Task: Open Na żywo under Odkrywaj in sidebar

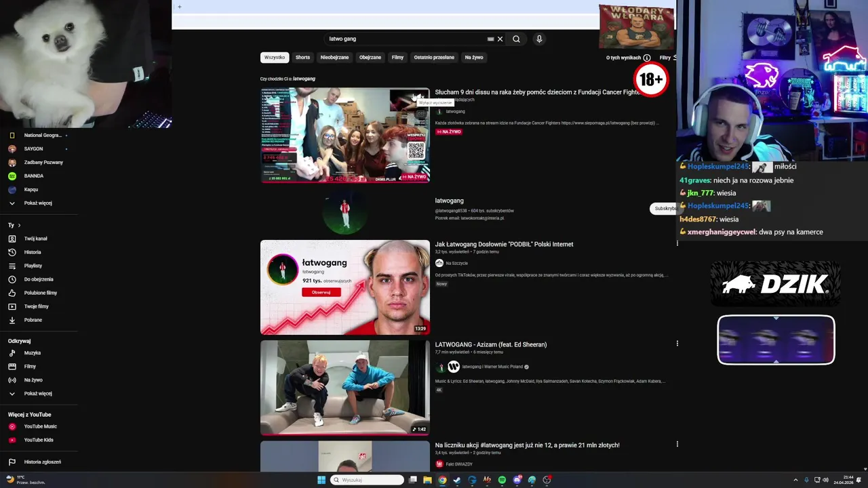Action: click(33, 380)
